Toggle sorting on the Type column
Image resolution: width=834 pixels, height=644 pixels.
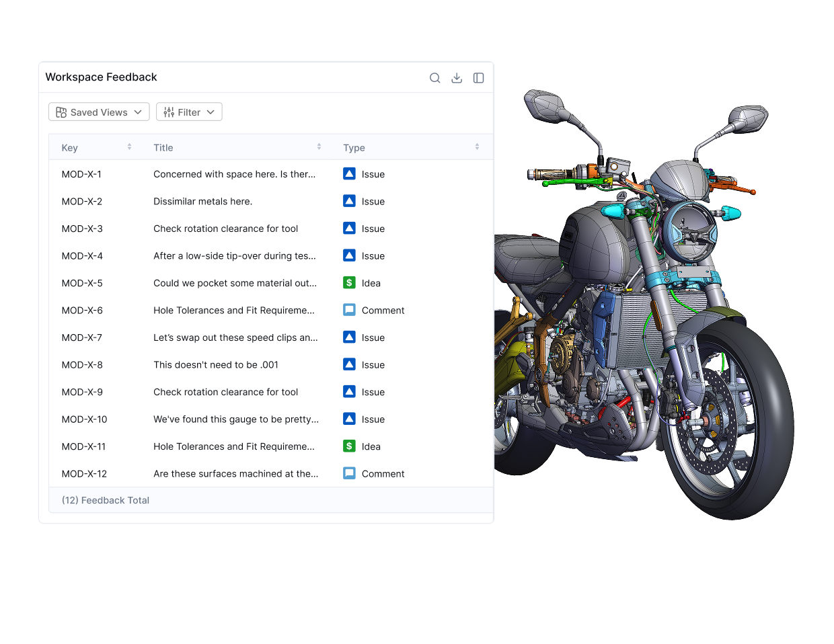pos(476,146)
